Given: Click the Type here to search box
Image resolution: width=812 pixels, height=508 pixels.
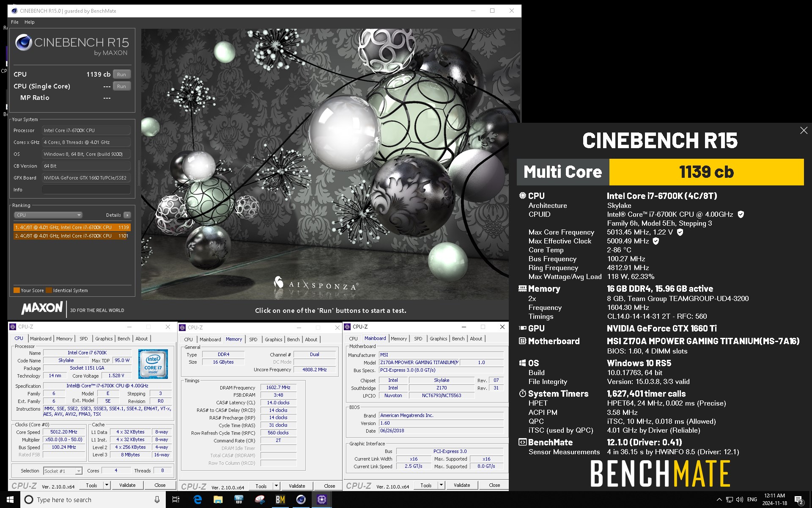Looking at the screenshot, I should (x=92, y=500).
